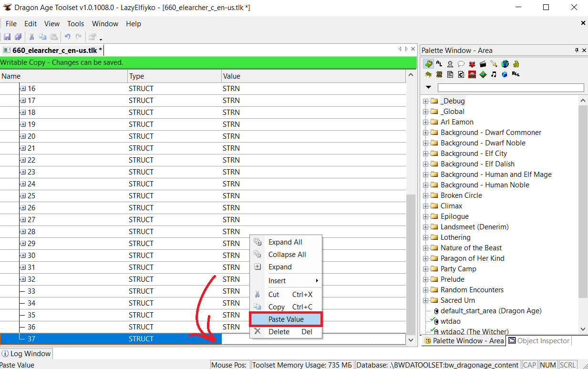Image resolution: width=588 pixels, height=369 pixels.
Task: Pin the Palette Window panel
Action: point(577,50)
